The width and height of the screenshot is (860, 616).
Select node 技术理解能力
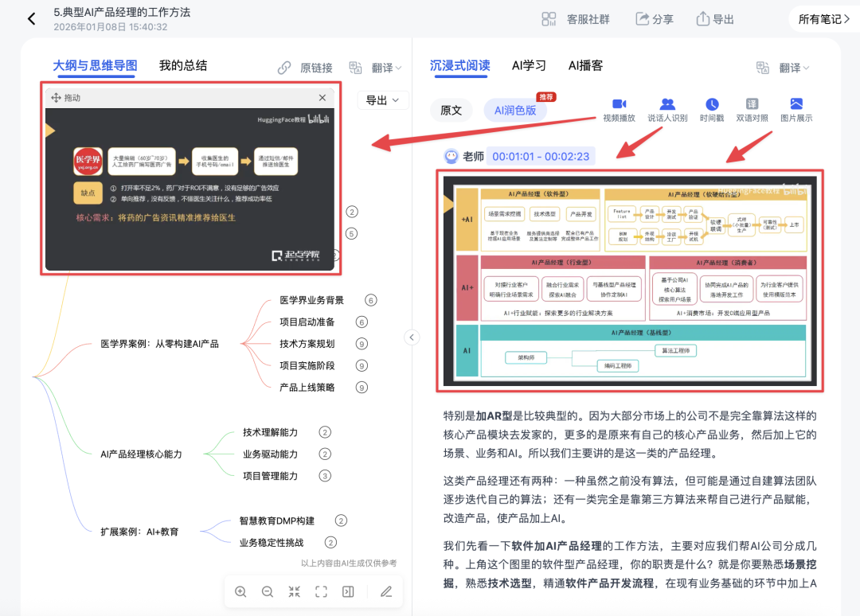tap(271, 432)
